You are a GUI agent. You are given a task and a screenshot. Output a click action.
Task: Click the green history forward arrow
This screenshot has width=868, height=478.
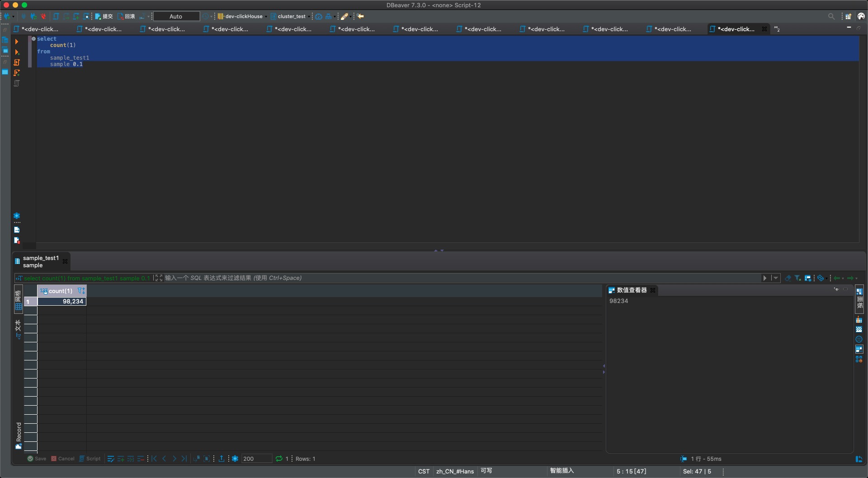pos(850,278)
